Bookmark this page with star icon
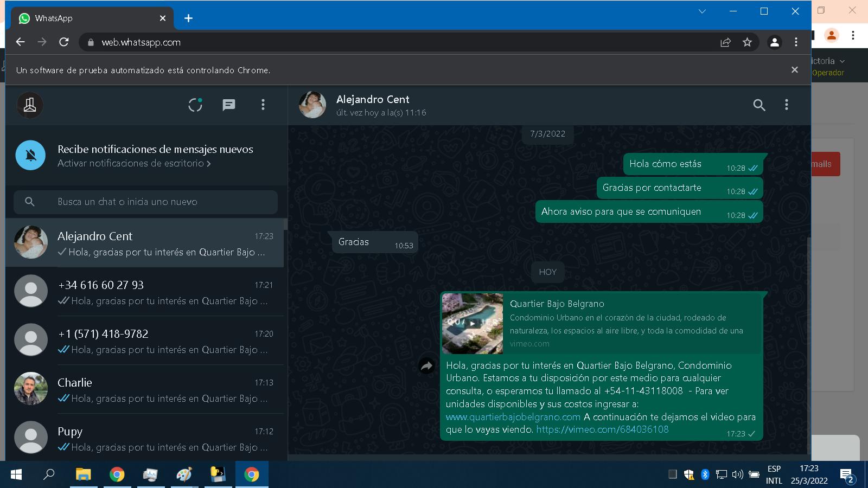The height and width of the screenshot is (488, 868). [747, 42]
